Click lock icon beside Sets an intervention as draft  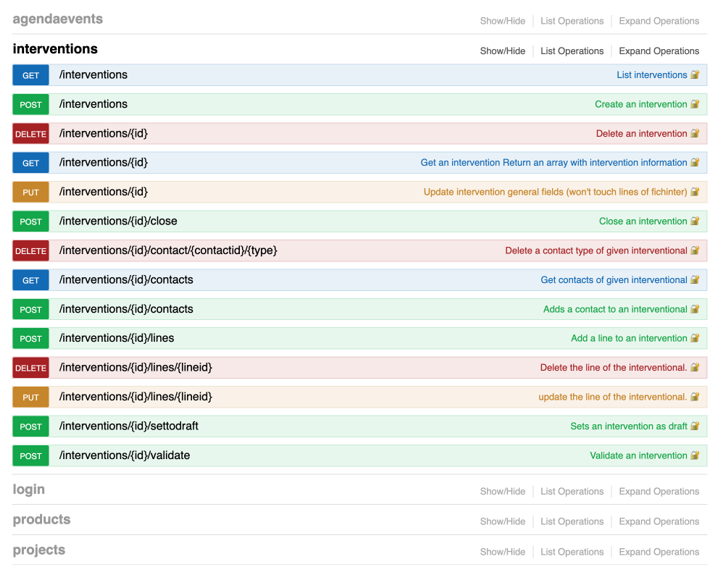695,426
